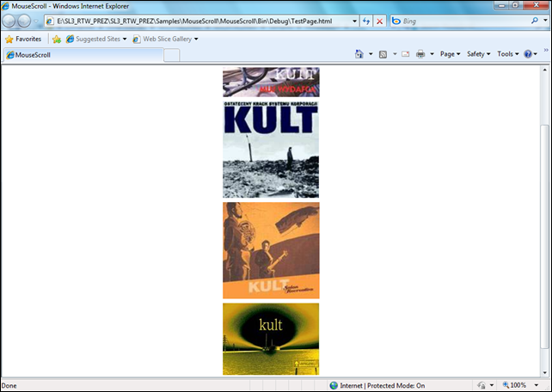The height and width of the screenshot is (392, 552).
Task: Expand the Home button dropdown arrow
Action: [x=371, y=54]
